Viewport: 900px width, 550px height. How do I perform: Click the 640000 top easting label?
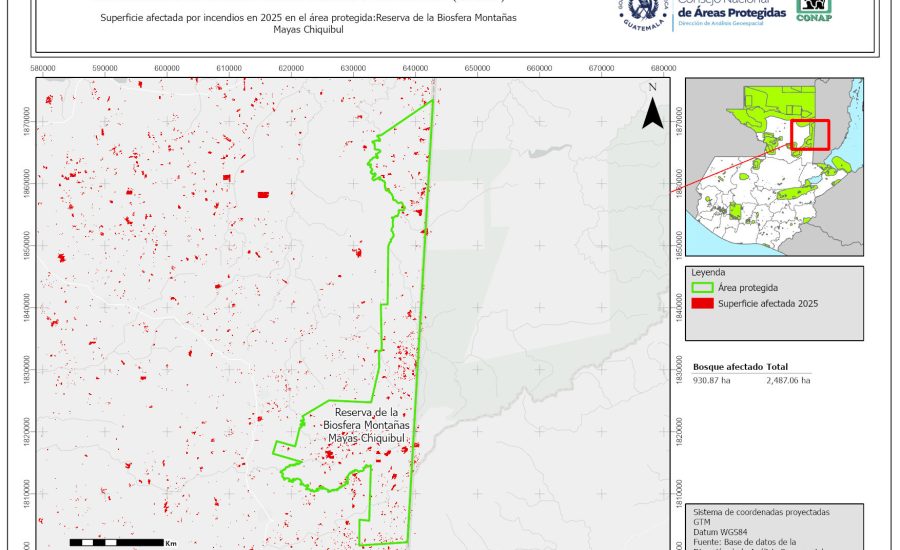click(x=415, y=68)
